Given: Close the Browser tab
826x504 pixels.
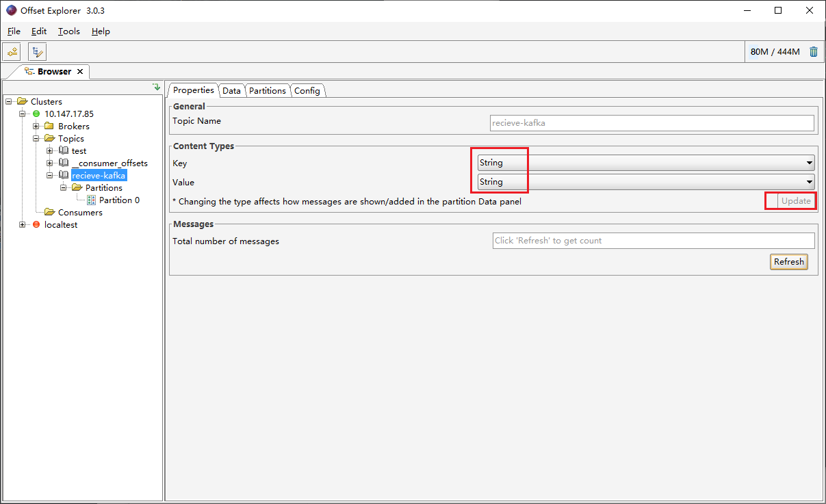Looking at the screenshot, I should tap(80, 72).
